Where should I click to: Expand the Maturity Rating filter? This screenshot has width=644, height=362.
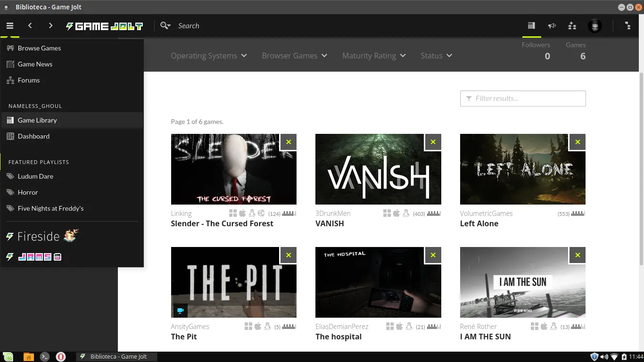[x=374, y=56]
